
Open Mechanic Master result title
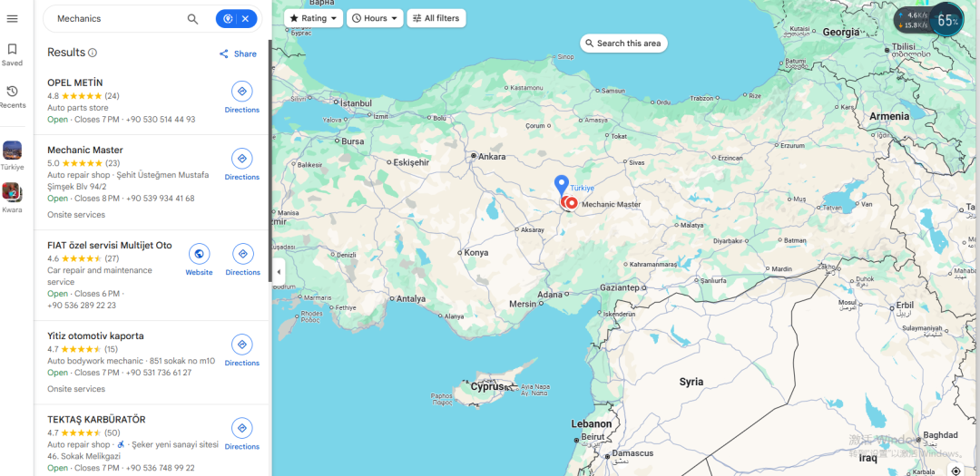pyautogui.click(x=85, y=150)
